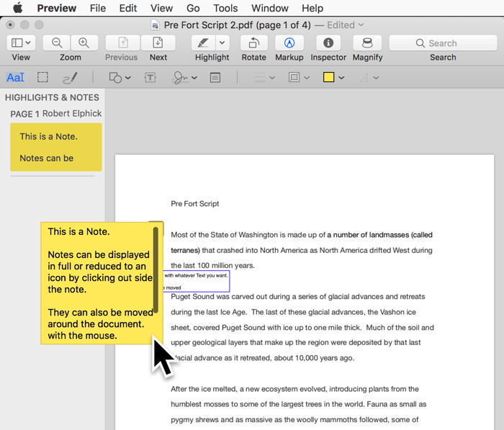Click the 'After the ice melted' paragraph line
This screenshot has height=430, width=504.
294,389
